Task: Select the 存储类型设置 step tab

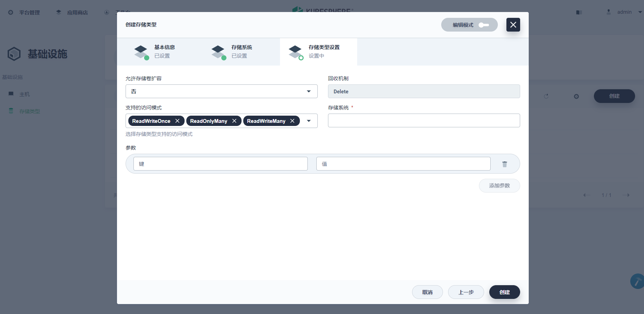Action: tap(318, 52)
